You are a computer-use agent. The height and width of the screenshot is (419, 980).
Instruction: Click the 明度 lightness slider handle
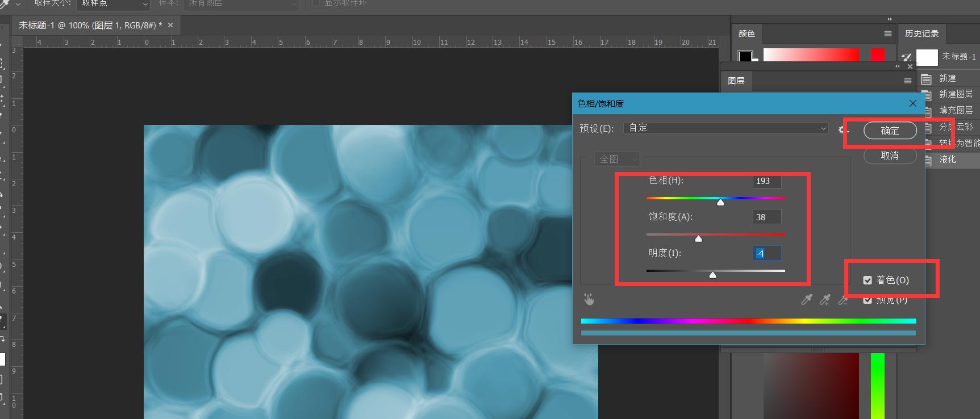click(712, 275)
